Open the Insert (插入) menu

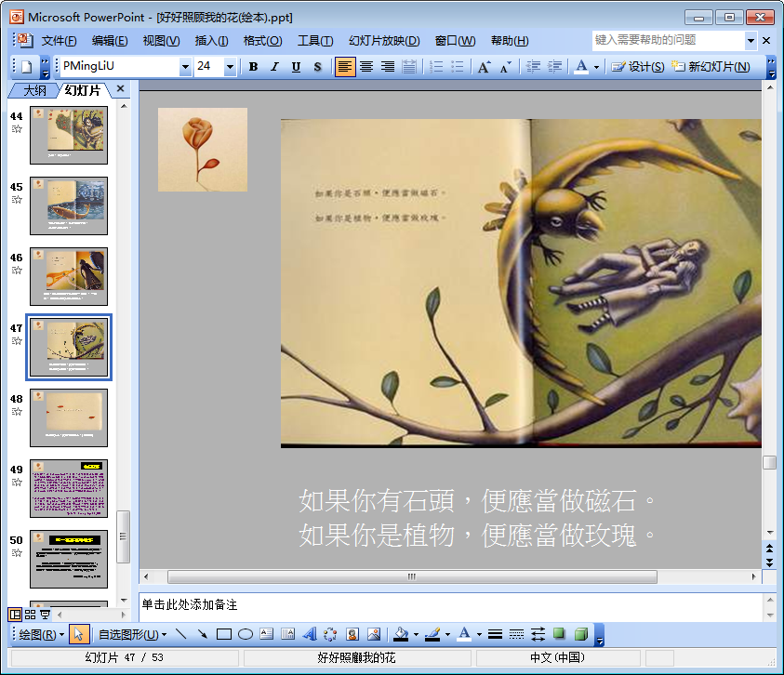coord(211,41)
